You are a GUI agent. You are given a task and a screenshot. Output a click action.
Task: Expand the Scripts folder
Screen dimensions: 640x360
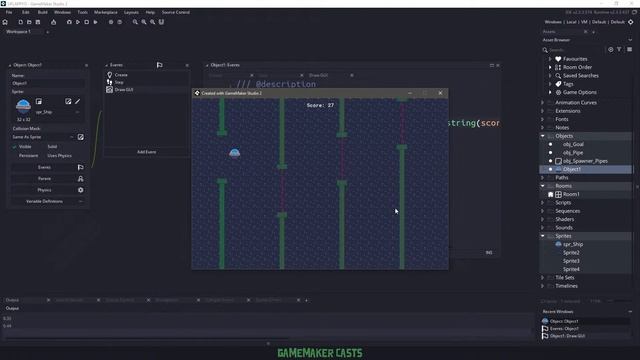[542, 202]
